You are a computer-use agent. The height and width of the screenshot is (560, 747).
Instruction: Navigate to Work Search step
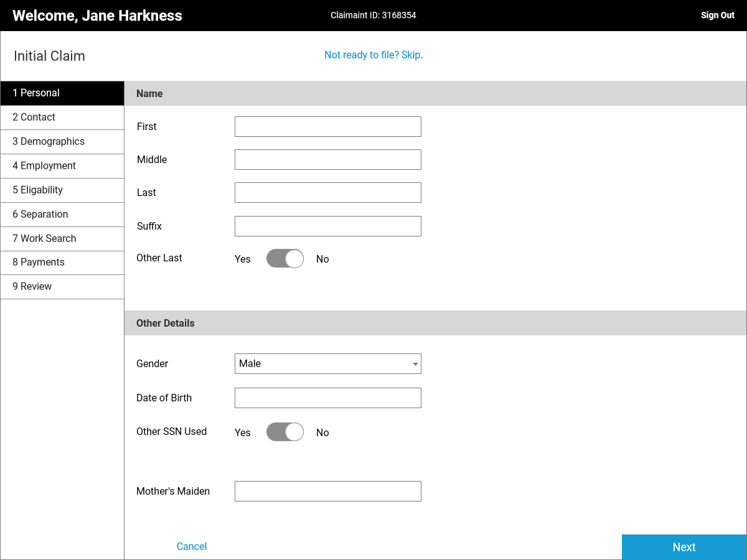pos(62,238)
